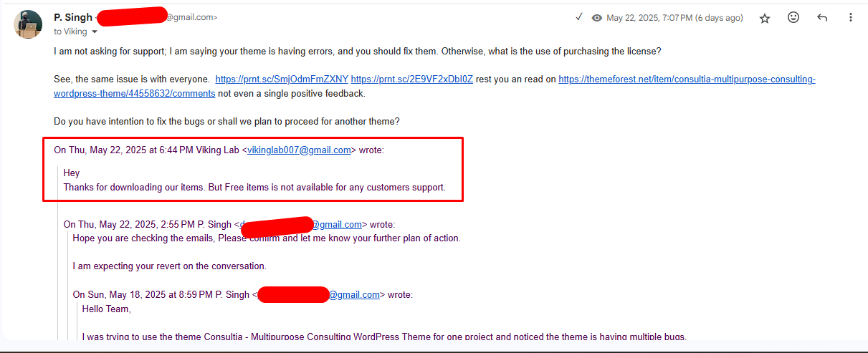
Task: Click the quoted "Thanks for downloading our items" line
Action: click(x=254, y=188)
